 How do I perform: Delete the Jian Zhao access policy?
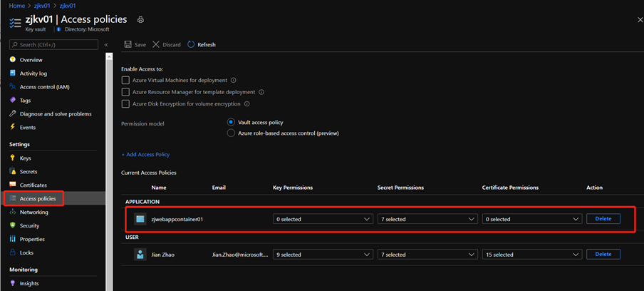603,254
